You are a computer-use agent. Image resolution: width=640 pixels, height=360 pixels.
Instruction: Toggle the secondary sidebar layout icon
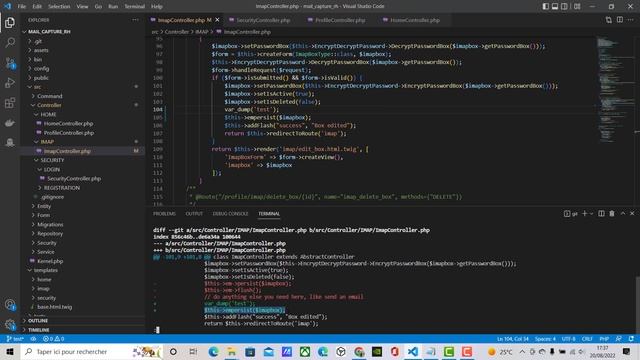point(564,7)
